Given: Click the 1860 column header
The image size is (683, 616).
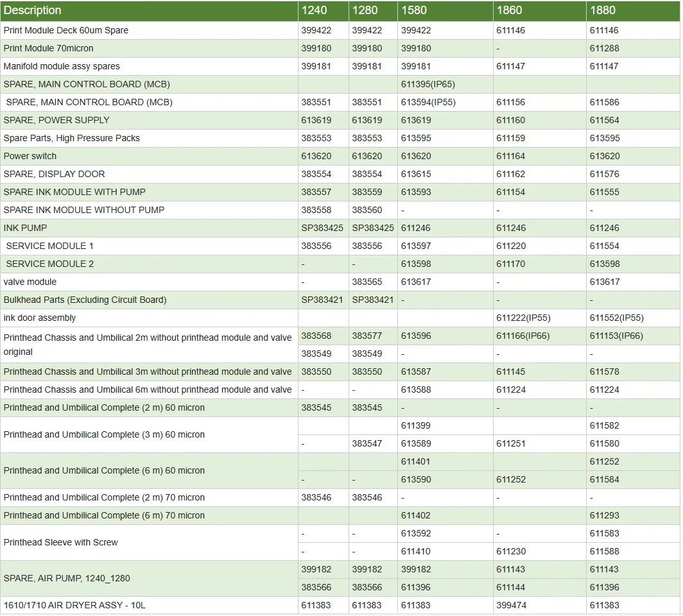Looking at the screenshot, I should coord(509,10).
